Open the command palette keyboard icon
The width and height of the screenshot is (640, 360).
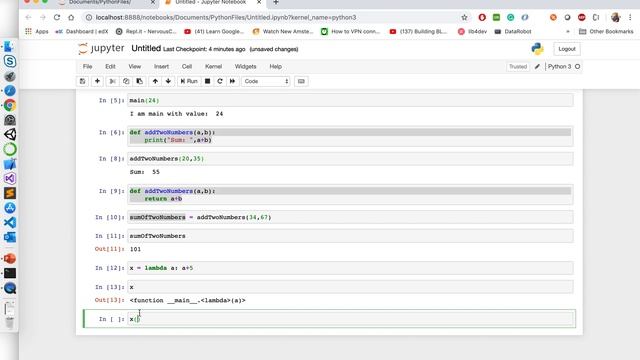point(301,81)
